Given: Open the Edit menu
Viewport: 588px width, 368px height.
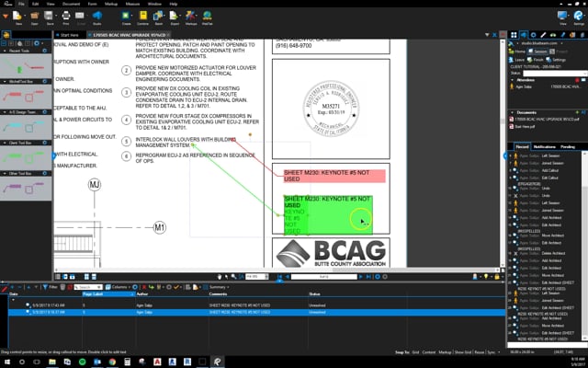Looking at the screenshot, I should point(35,4).
